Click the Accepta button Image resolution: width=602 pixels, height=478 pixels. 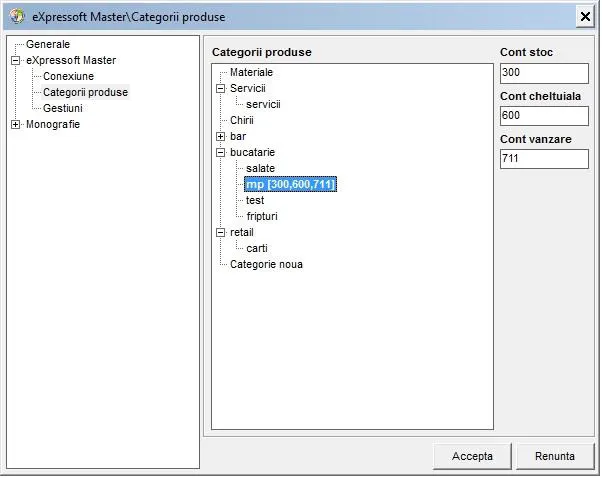(472, 456)
